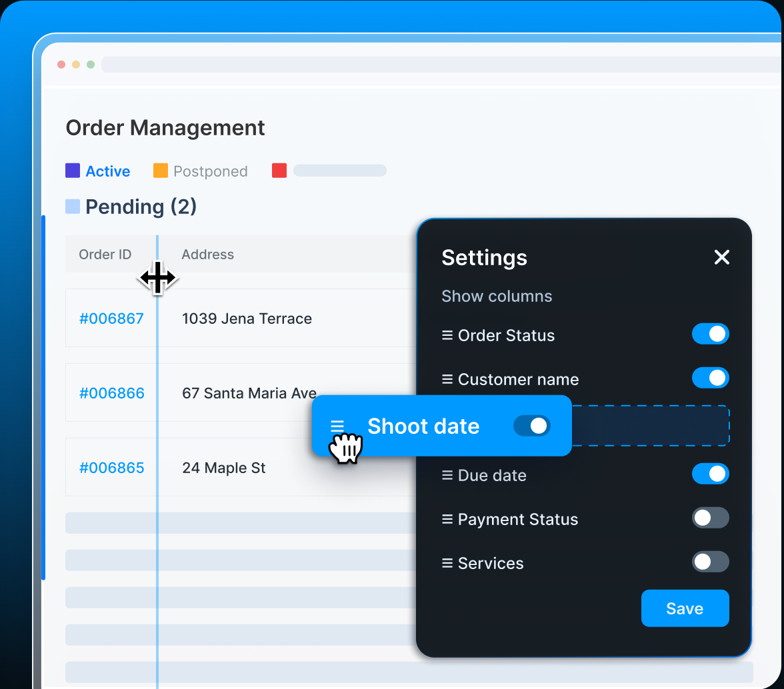Click the drag handle beside Services
This screenshot has height=689, width=784.
click(x=447, y=563)
